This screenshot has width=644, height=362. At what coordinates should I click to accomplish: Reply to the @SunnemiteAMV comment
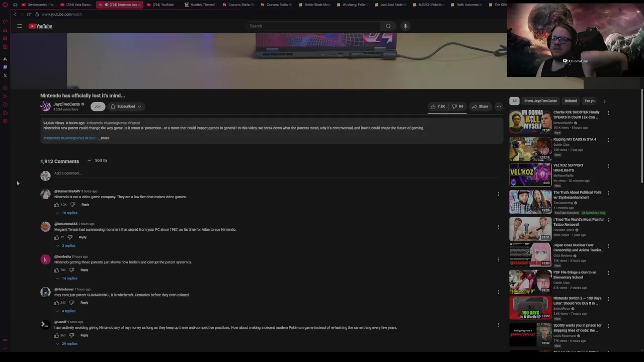[x=85, y=205]
